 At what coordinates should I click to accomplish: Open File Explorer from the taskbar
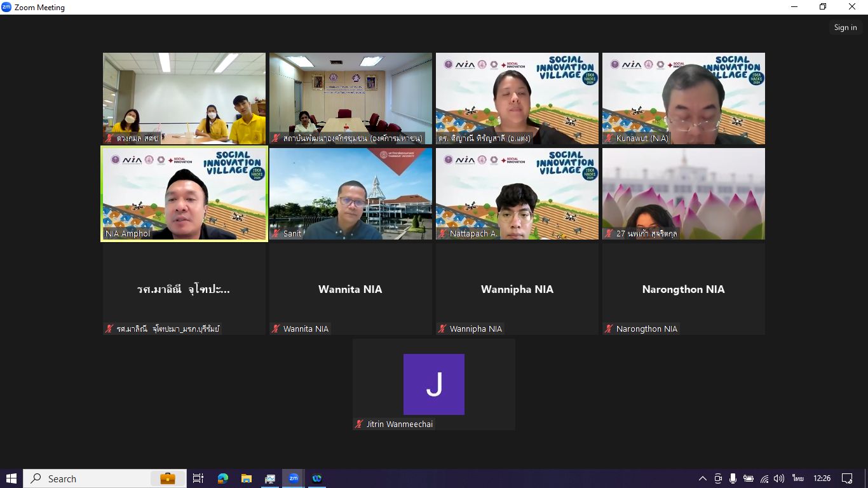coord(247,478)
